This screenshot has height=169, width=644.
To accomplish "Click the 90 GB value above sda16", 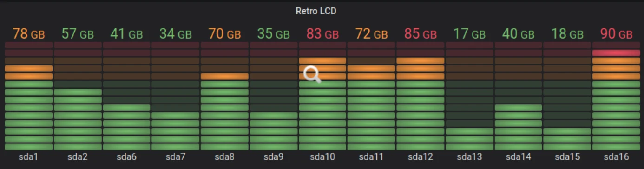I will pos(616,34).
